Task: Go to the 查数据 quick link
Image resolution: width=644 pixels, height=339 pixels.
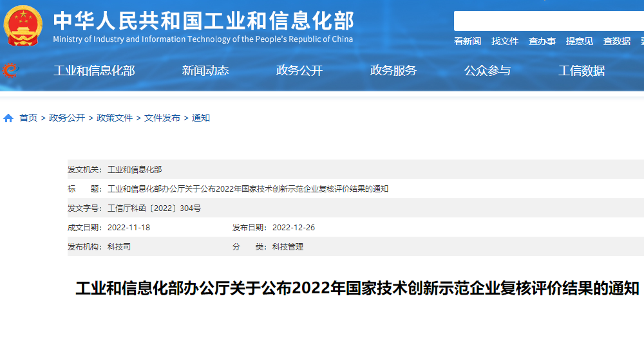Action: click(617, 41)
